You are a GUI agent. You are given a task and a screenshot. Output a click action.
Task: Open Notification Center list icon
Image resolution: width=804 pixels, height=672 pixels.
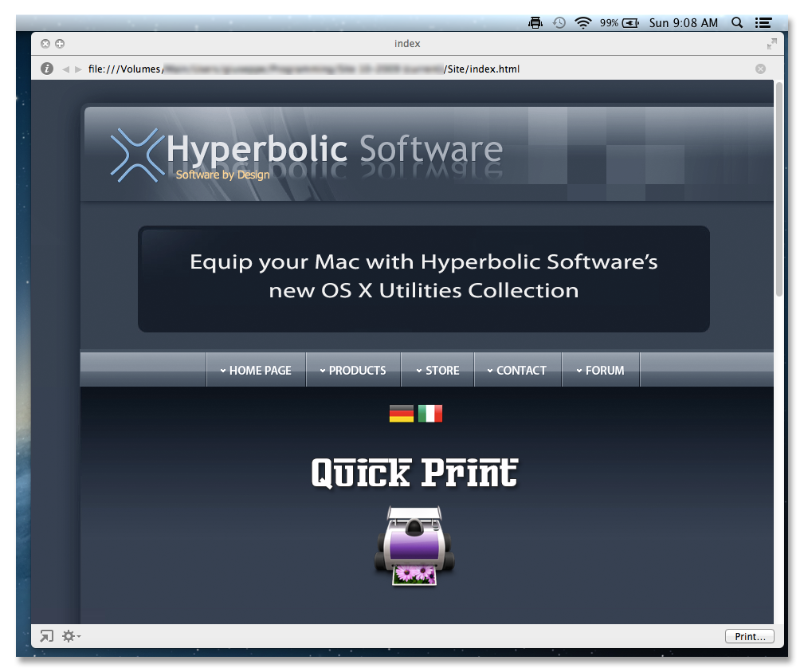763,22
